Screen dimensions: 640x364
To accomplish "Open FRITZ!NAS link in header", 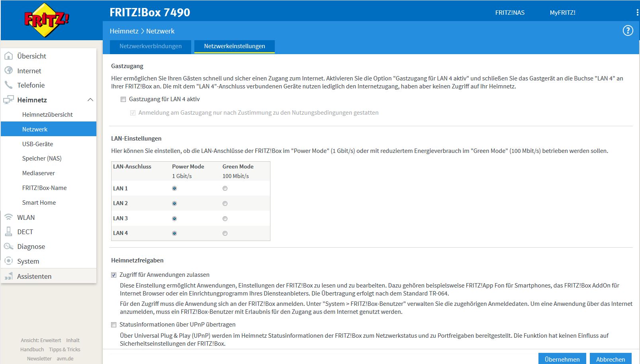I will coord(510,12).
